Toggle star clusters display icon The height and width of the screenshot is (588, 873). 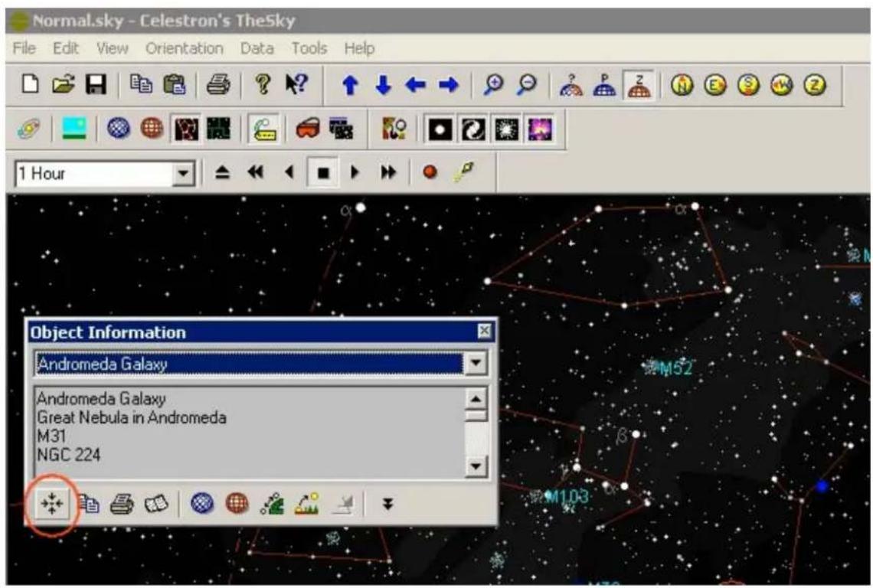(x=506, y=129)
